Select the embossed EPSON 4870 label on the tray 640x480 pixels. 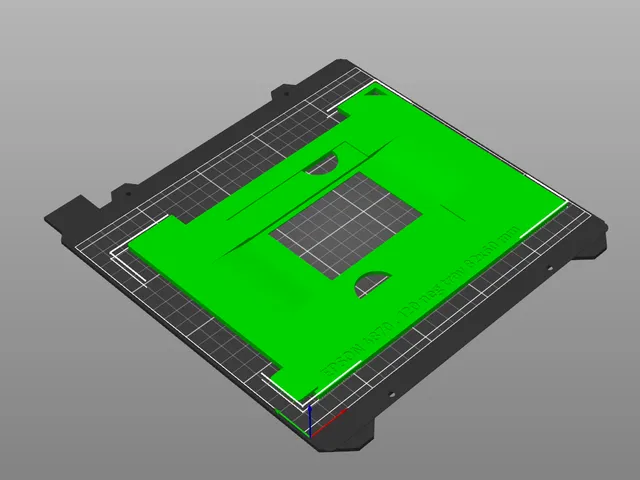click(421, 300)
